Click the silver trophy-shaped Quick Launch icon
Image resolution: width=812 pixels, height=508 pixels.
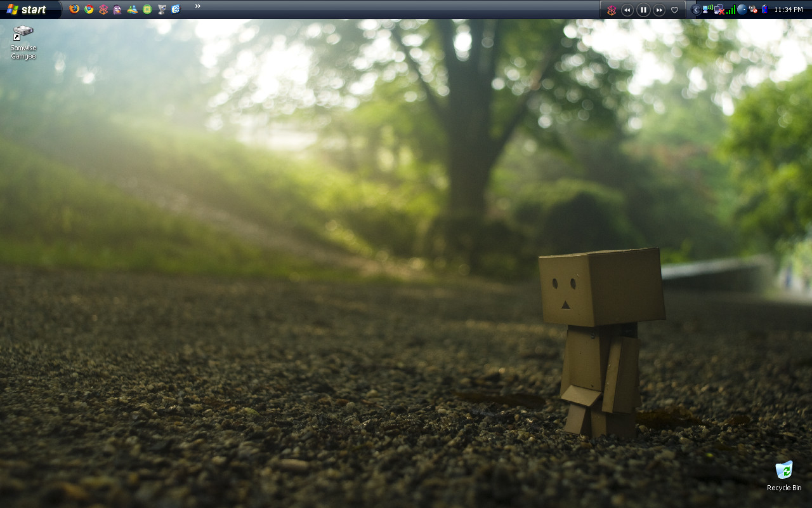tap(162, 9)
